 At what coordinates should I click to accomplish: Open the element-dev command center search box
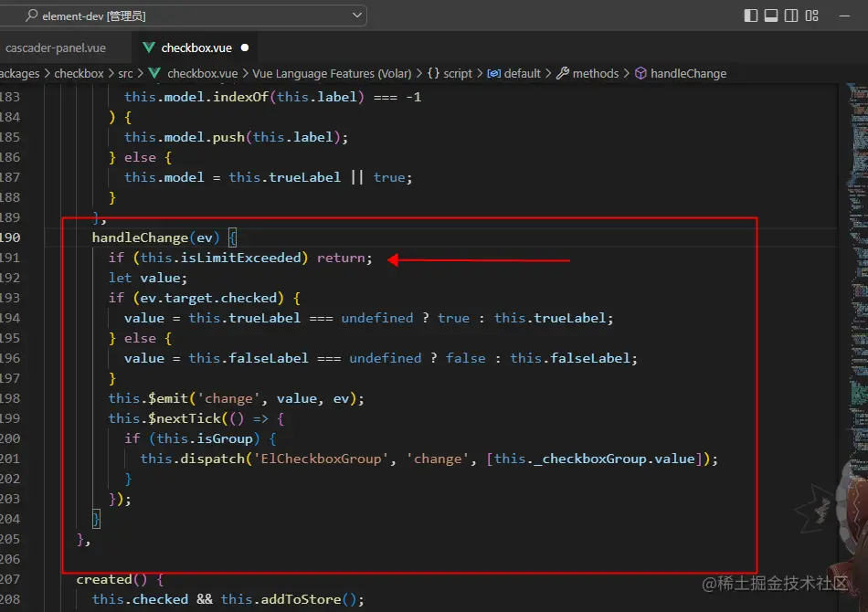(x=183, y=16)
